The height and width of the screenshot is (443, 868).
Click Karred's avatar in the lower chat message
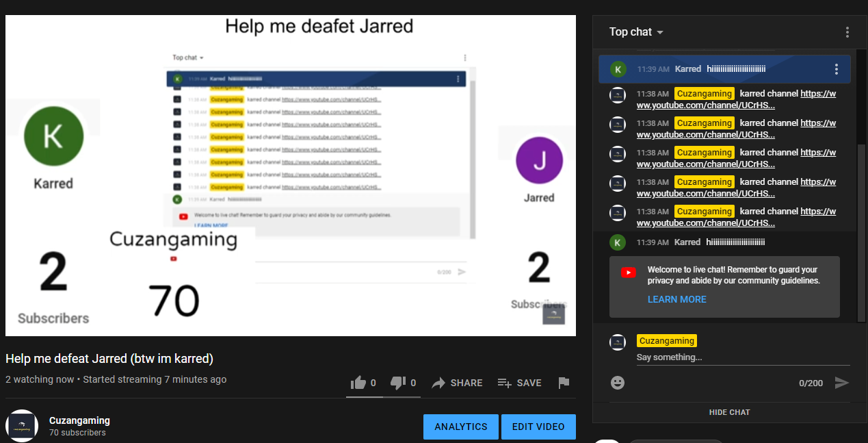coord(618,242)
